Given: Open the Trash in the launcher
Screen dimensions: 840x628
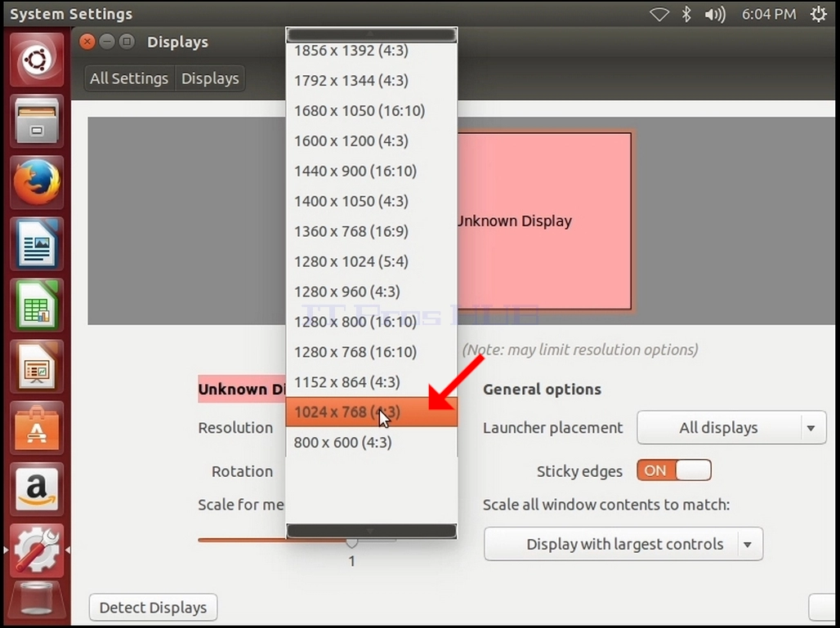Looking at the screenshot, I should [x=37, y=599].
